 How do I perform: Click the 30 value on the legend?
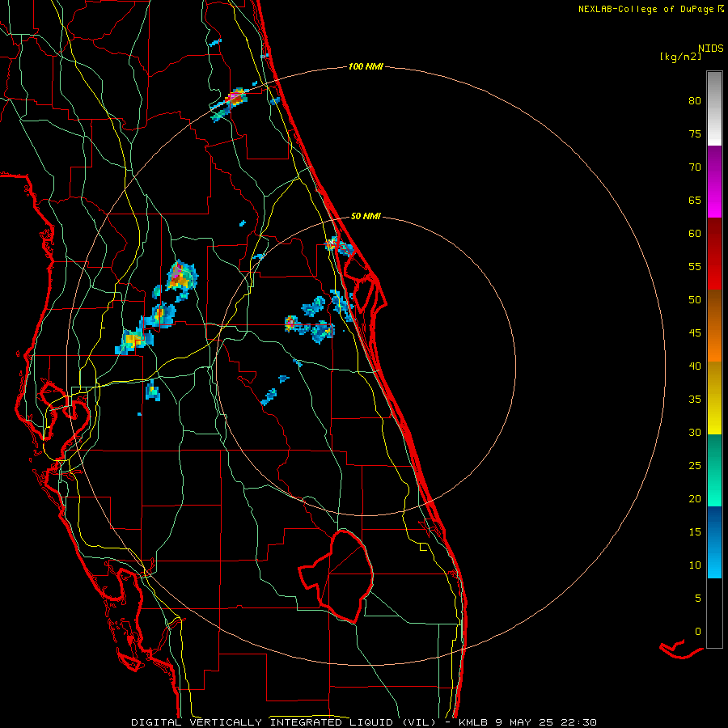(x=695, y=433)
